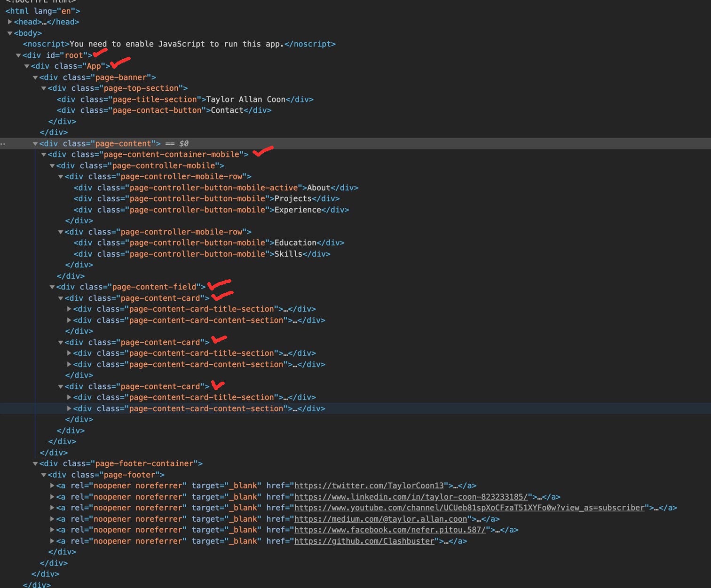Collapse the page-footer-container div
The image size is (711, 588).
click(x=35, y=463)
